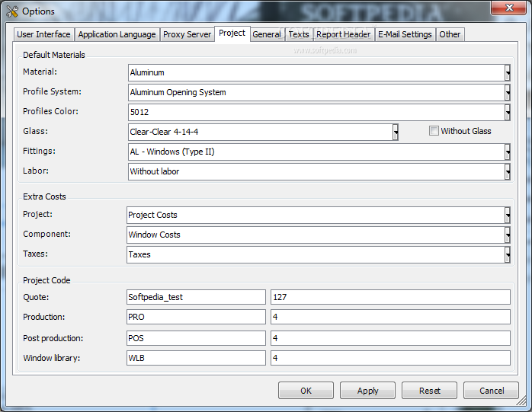Switch to the Report Header tab
The width and height of the screenshot is (532, 412).
(343, 34)
